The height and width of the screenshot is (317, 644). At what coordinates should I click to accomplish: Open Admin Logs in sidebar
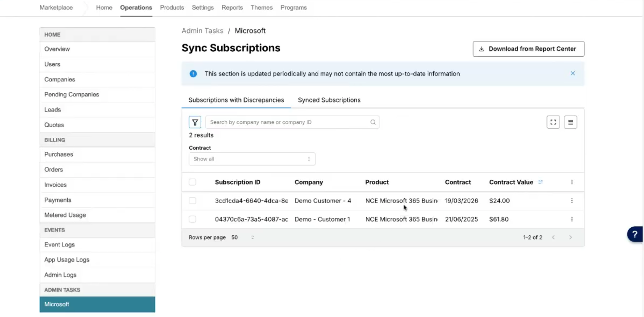(97, 275)
